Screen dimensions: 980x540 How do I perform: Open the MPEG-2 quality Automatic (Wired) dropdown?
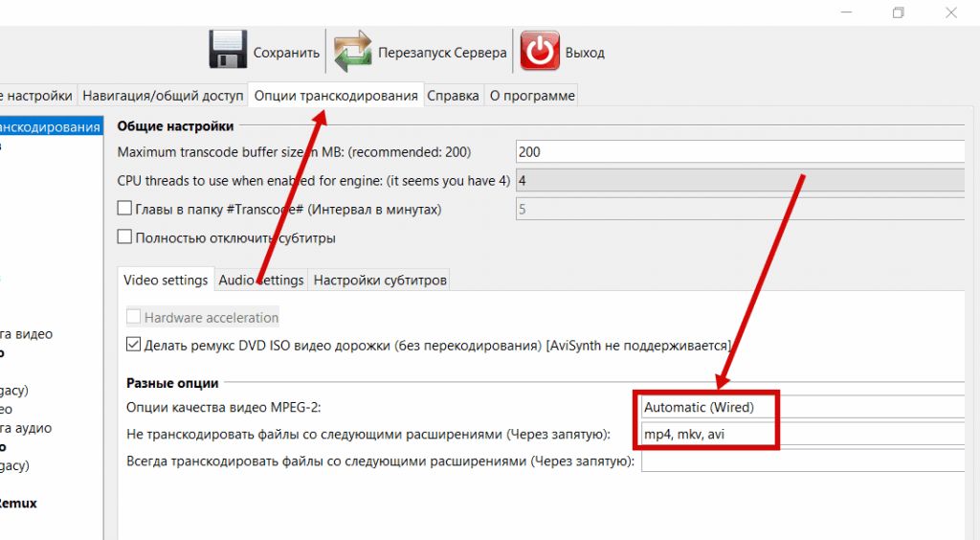803,407
